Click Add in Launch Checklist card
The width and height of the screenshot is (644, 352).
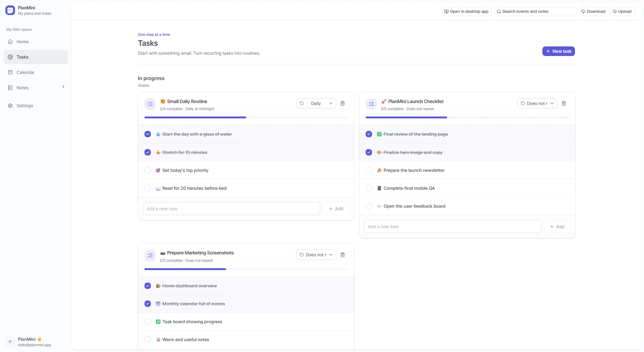point(557,227)
